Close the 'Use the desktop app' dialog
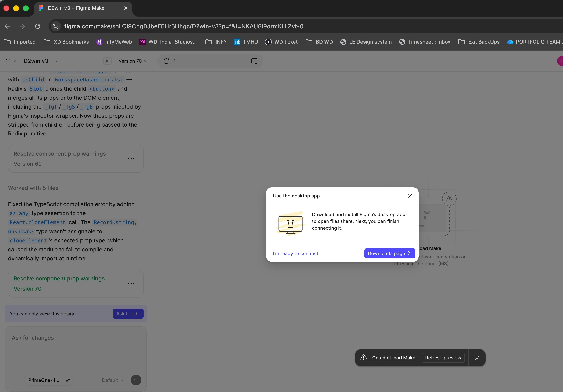The width and height of the screenshot is (563, 392). (x=410, y=196)
